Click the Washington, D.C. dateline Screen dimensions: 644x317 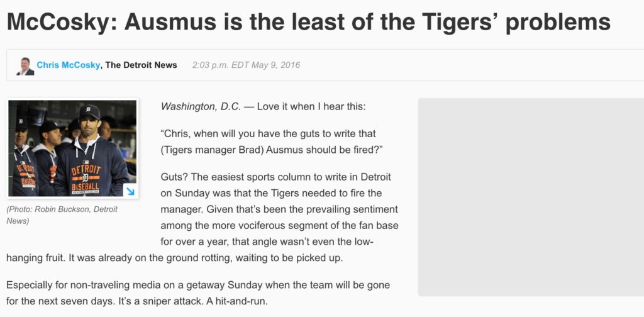point(201,107)
